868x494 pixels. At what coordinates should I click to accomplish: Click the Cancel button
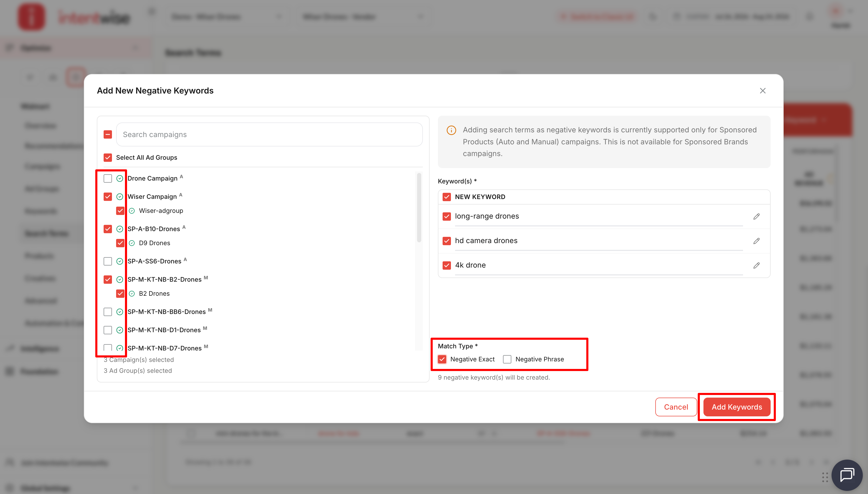(676, 407)
